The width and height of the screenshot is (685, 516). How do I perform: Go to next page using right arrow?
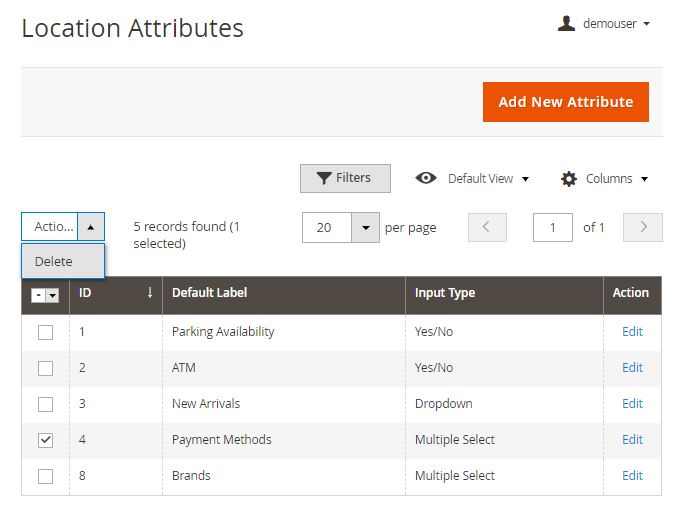(643, 227)
